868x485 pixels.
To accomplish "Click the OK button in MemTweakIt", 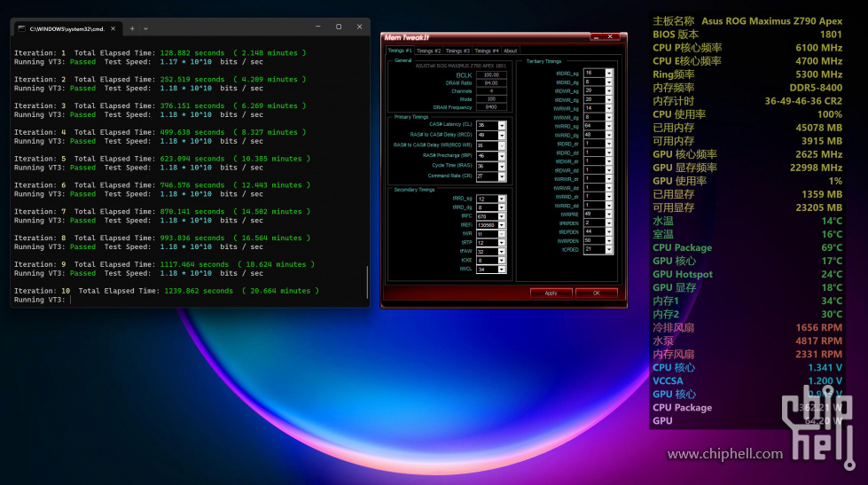I will (596, 293).
